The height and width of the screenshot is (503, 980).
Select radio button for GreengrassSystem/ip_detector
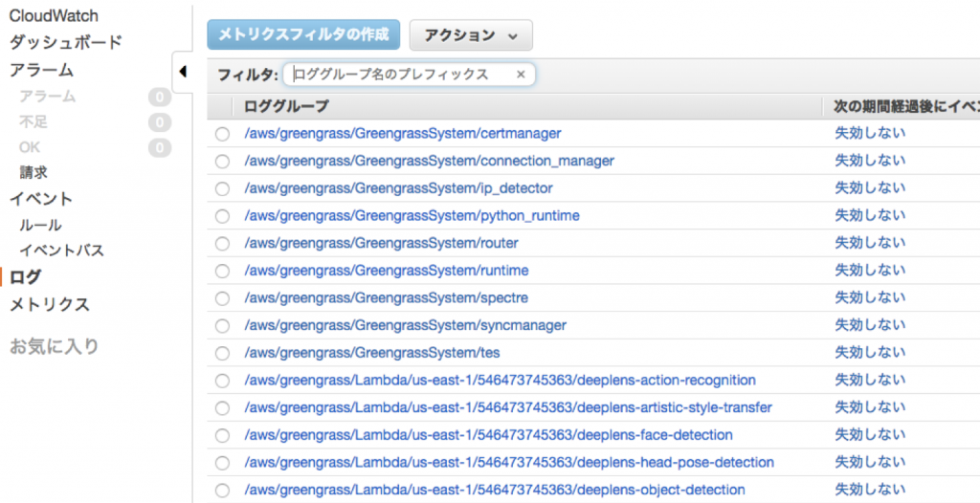pyautogui.click(x=222, y=188)
